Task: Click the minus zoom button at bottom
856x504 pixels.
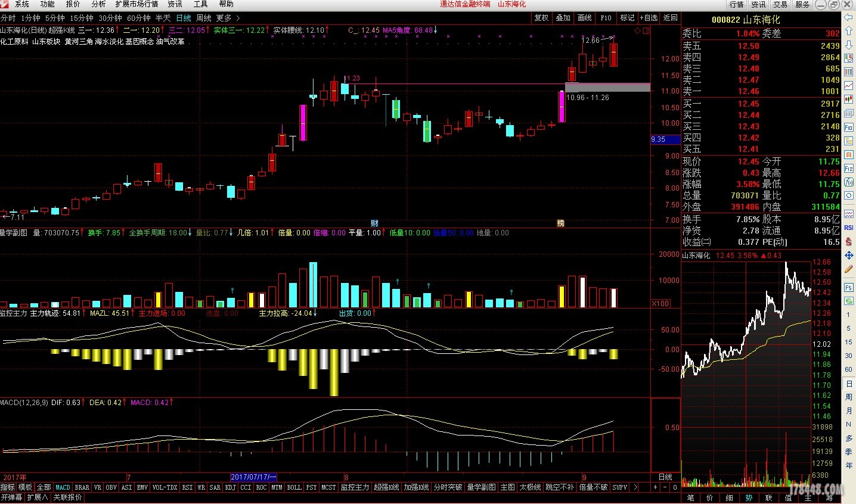Action: click(665, 487)
